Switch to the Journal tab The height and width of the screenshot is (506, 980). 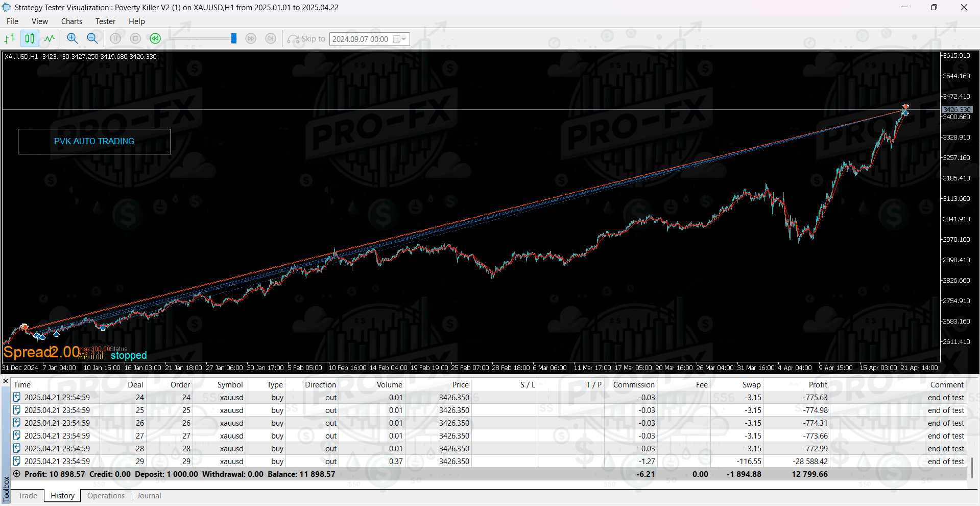149,495
